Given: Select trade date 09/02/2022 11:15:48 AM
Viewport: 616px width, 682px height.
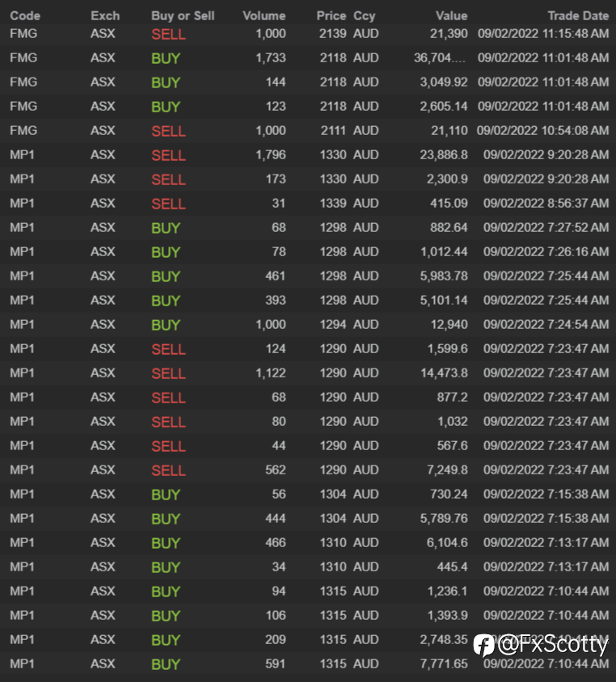Looking at the screenshot, I should [543, 33].
